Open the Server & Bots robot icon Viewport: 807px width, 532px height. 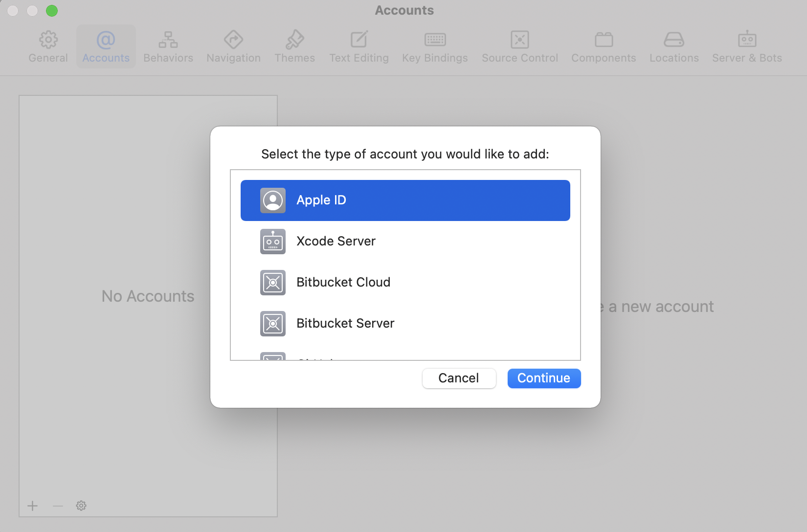pyautogui.click(x=747, y=39)
